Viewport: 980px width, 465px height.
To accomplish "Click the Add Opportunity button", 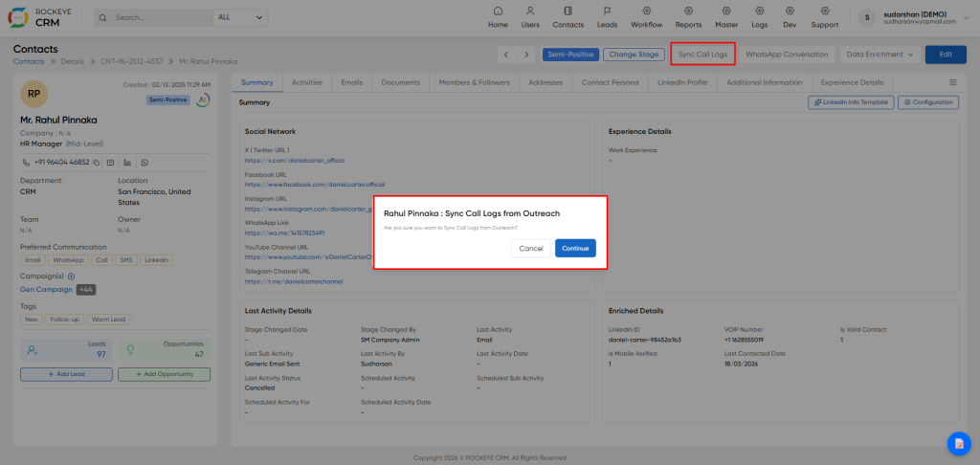I will click(x=164, y=374).
